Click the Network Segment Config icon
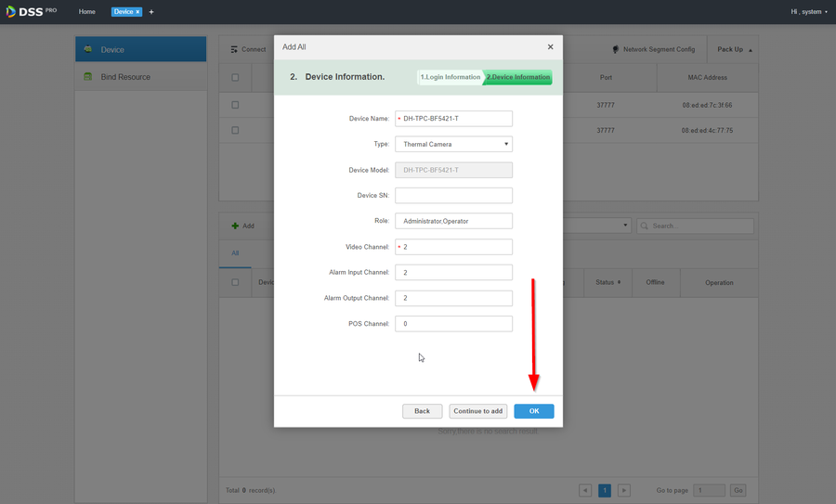 (616, 49)
